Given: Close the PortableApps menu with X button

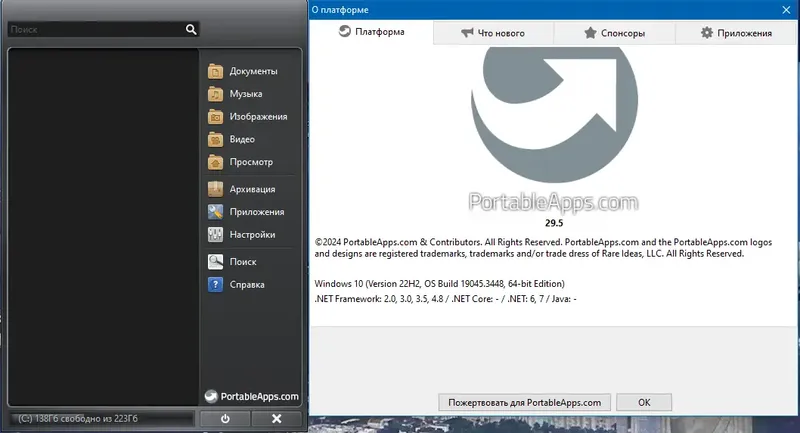Looking at the screenshot, I should coord(277,419).
